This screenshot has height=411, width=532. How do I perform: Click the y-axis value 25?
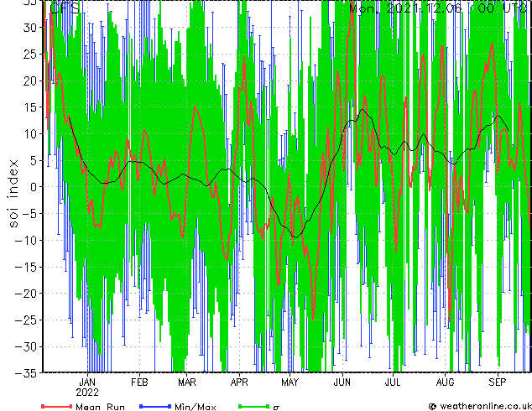pos(30,54)
